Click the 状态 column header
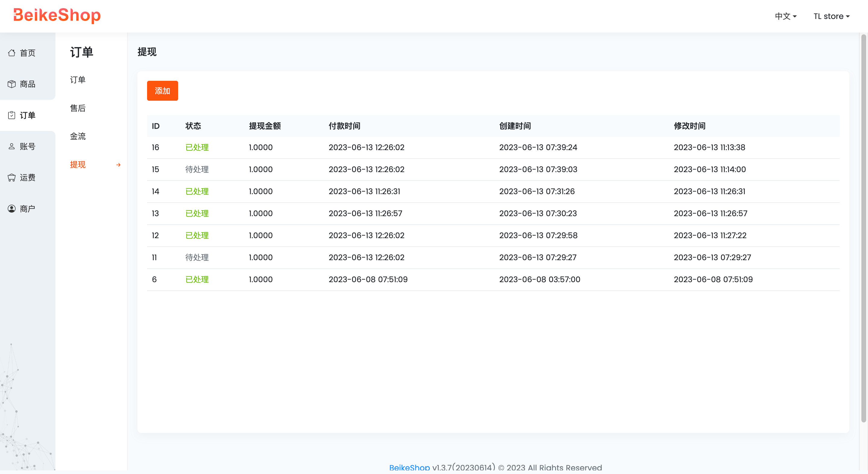The height and width of the screenshot is (474, 868). 193,126
